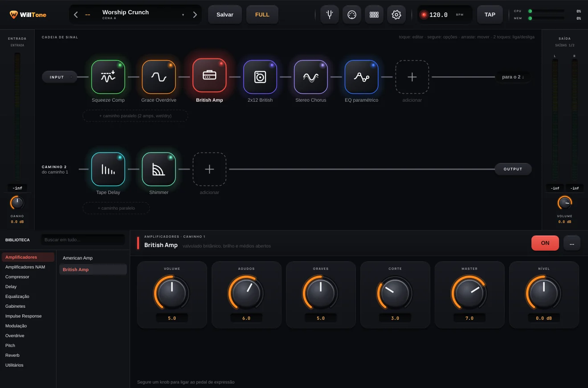Expand the para o 2 routing

[x=513, y=77]
